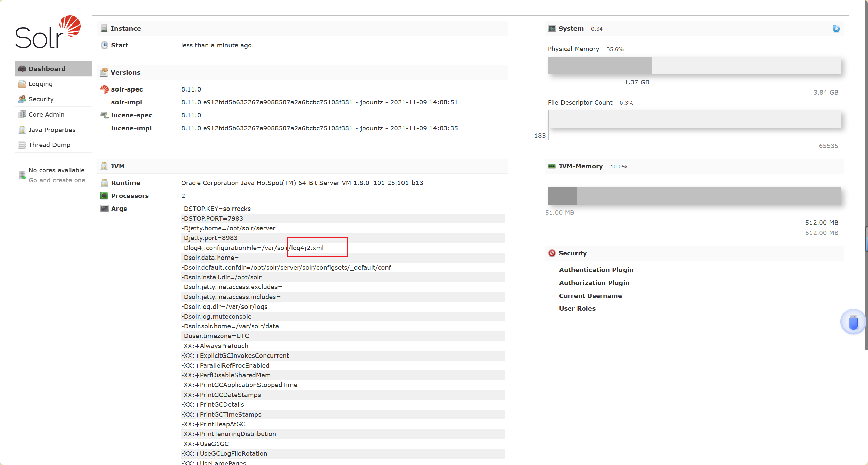
Task: Select Dashboard in the sidebar
Action: click(47, 68)
